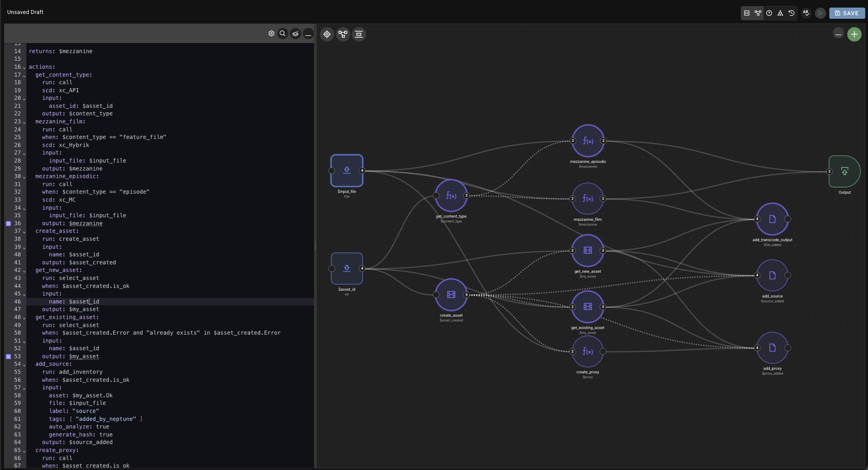Fold the mezzanine_film block at line 23

(24, 123)
